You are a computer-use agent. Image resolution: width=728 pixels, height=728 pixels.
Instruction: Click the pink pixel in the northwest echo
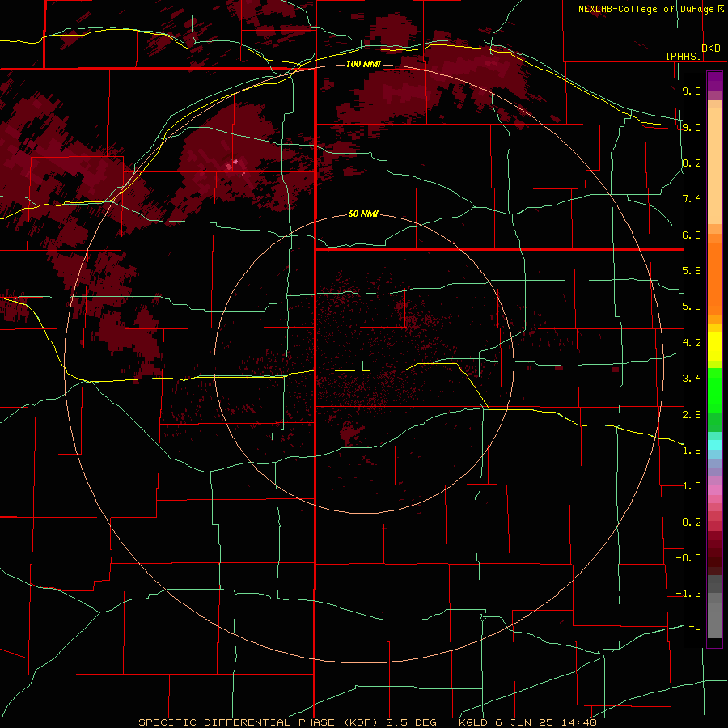(x=234, y=163)
